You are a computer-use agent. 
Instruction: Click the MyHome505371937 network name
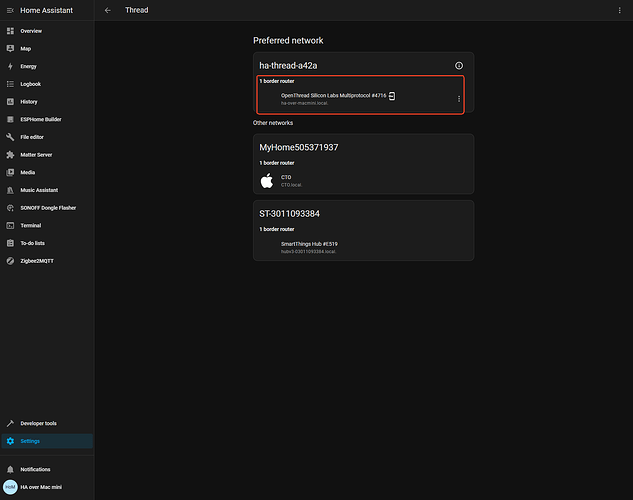click(299, 147)
